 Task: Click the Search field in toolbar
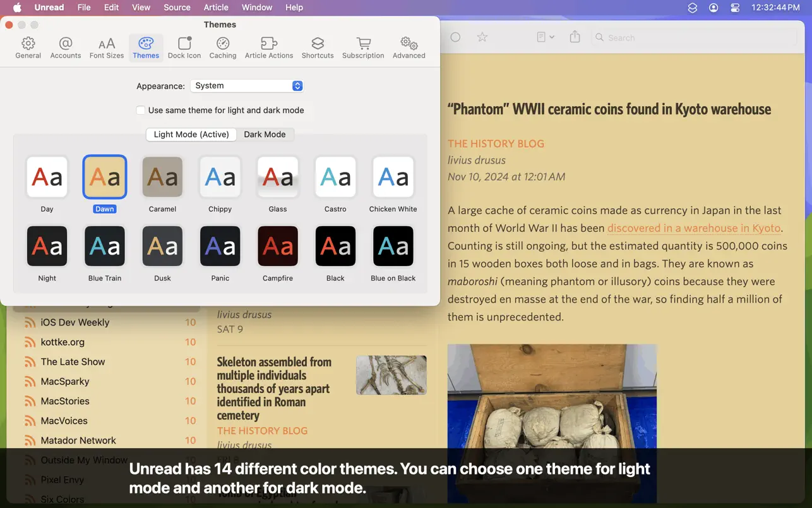pyautogui.click(x=694, y=38)
